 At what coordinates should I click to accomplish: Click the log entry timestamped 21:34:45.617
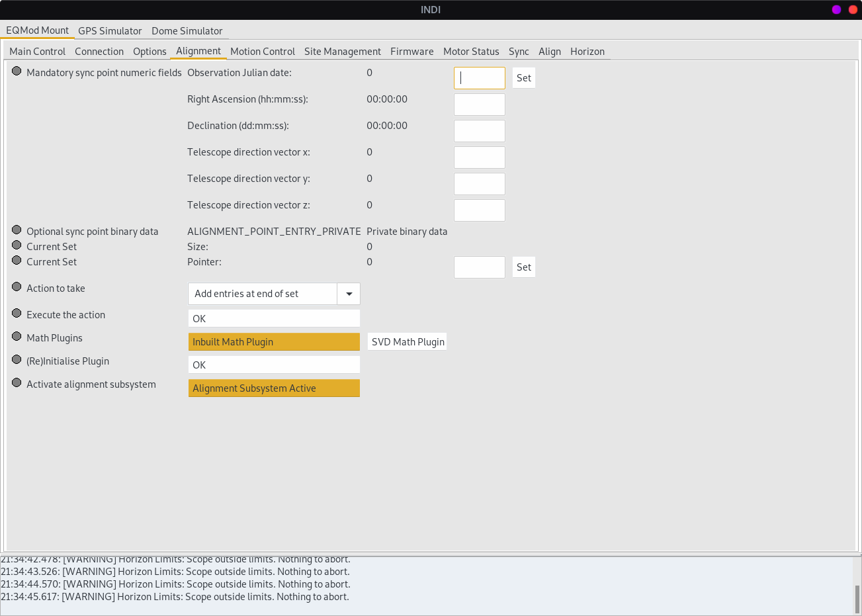(x=175, y=597)
